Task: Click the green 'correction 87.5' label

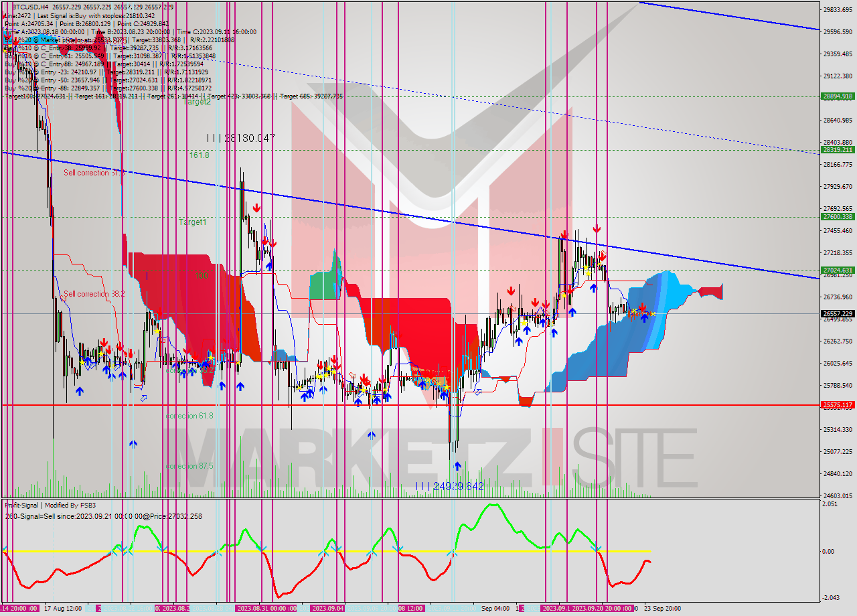Action: (189, 466)
